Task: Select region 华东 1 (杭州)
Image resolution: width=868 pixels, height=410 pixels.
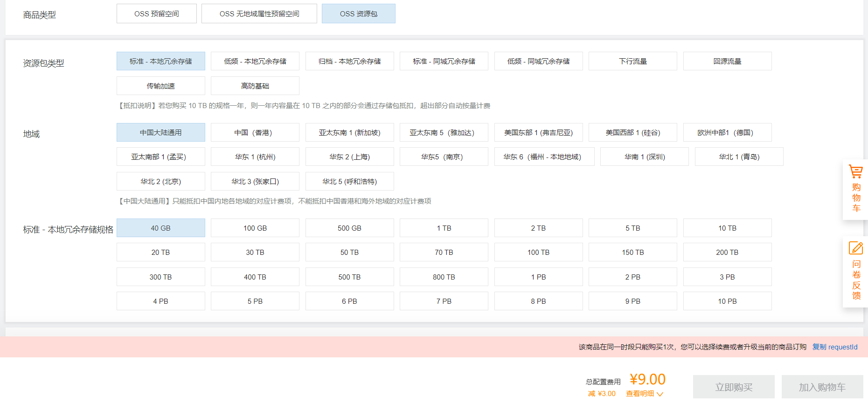Action: click(255, 157)
